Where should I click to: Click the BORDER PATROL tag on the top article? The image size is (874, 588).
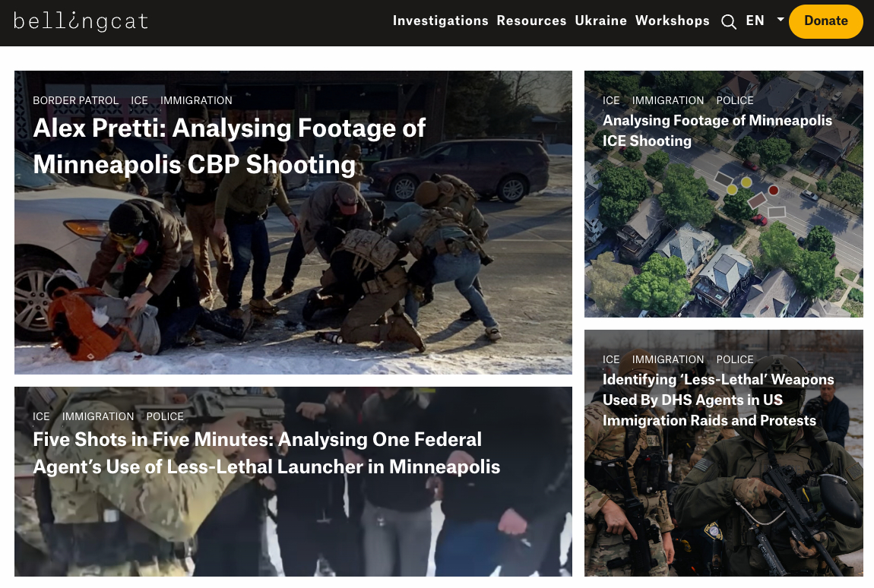click(x=75, y=100)
